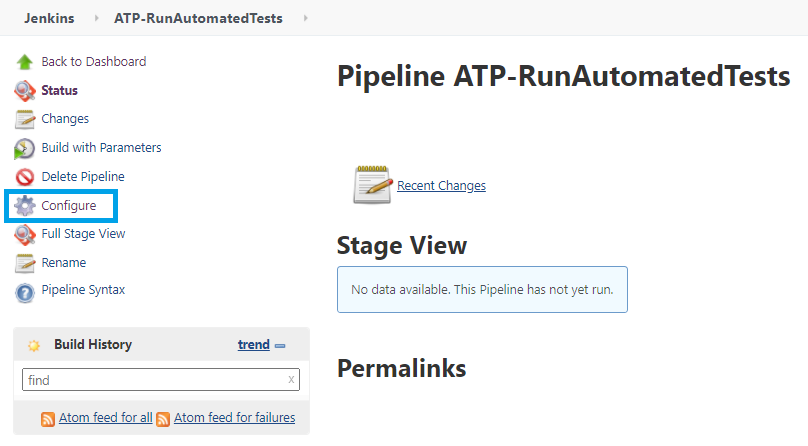This screenshot has width=808, height=446.
Task: Expand the arrow after ATP-RunAutomatedTests breadcrumb
Action: click(306, 18)
